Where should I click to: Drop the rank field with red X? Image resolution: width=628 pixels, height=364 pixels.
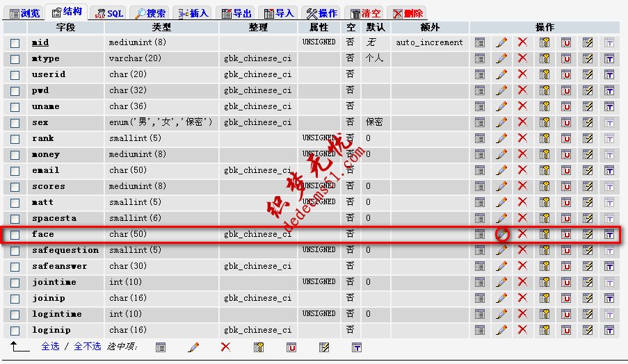(522, 138)
